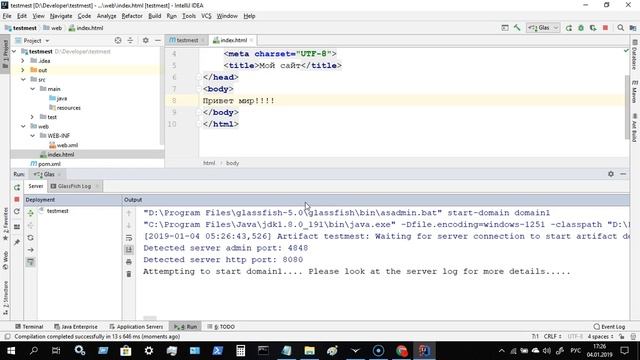Open the File menu
Screen dimensions: 640x360
coord(7,16)
